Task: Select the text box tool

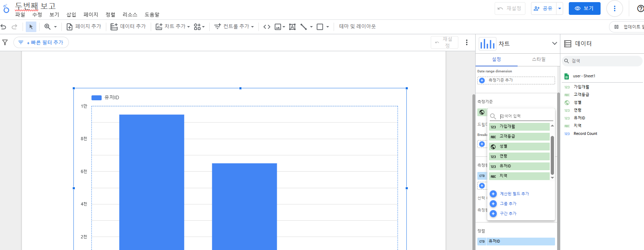Action: [292, 27]
